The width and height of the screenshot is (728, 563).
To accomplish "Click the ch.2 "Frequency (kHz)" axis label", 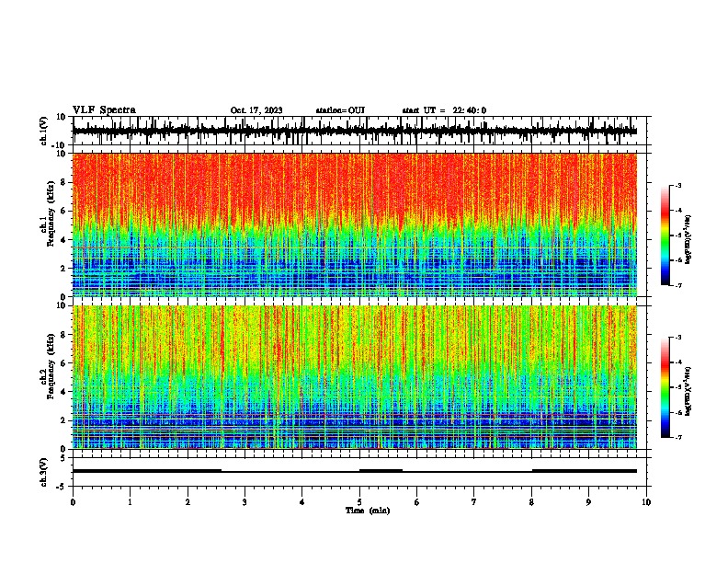I will [51, 366].
